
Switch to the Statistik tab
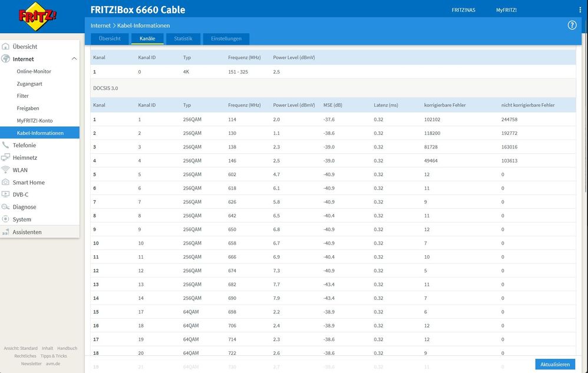[183, 39]
